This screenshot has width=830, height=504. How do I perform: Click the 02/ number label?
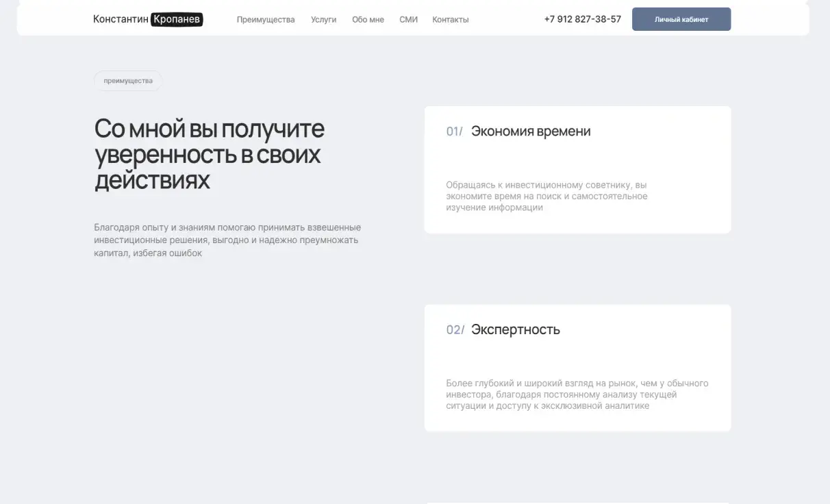coord(455,330)
